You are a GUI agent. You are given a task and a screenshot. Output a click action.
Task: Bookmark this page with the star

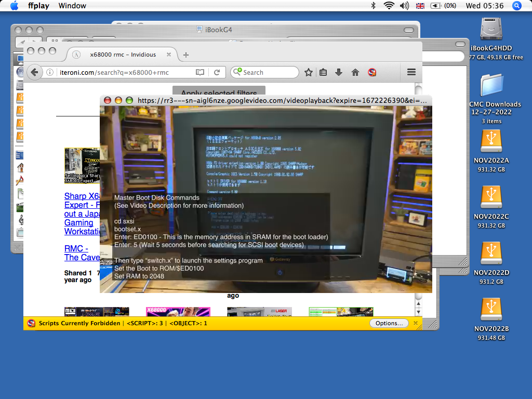[x=309, y=72]
